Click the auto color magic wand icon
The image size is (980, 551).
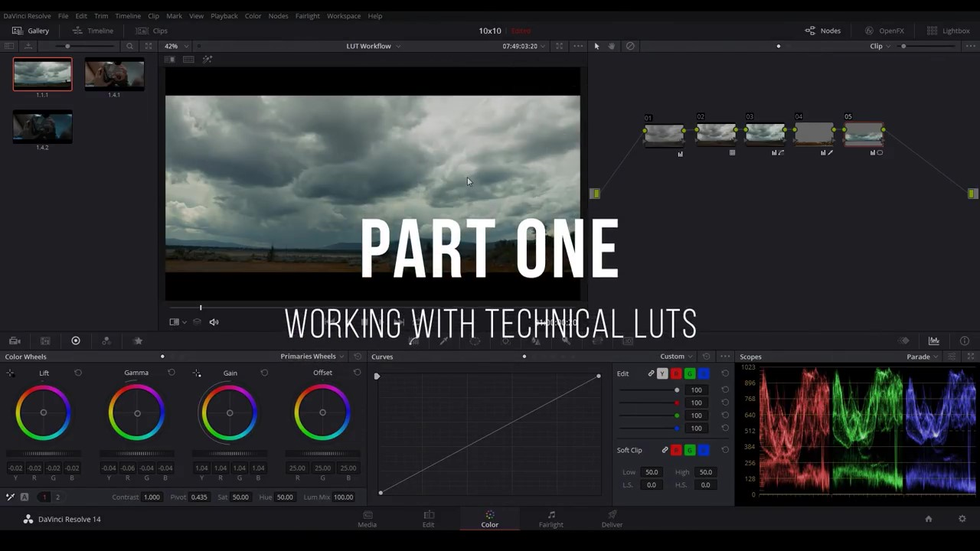pos(10,497)
